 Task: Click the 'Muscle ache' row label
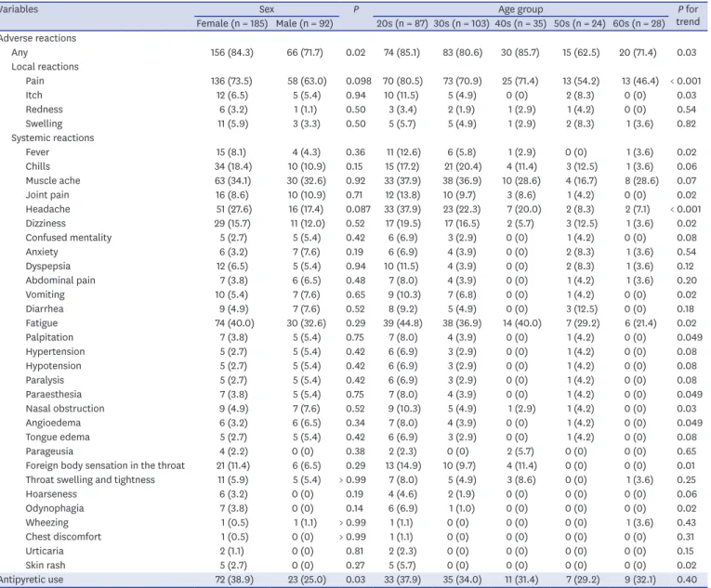point(53,180)
